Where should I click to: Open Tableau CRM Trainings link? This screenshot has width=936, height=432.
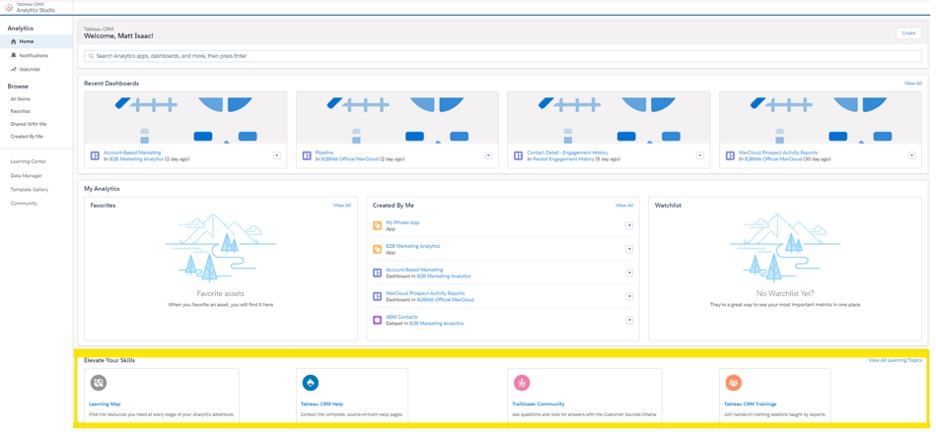[x=750, y=404]
